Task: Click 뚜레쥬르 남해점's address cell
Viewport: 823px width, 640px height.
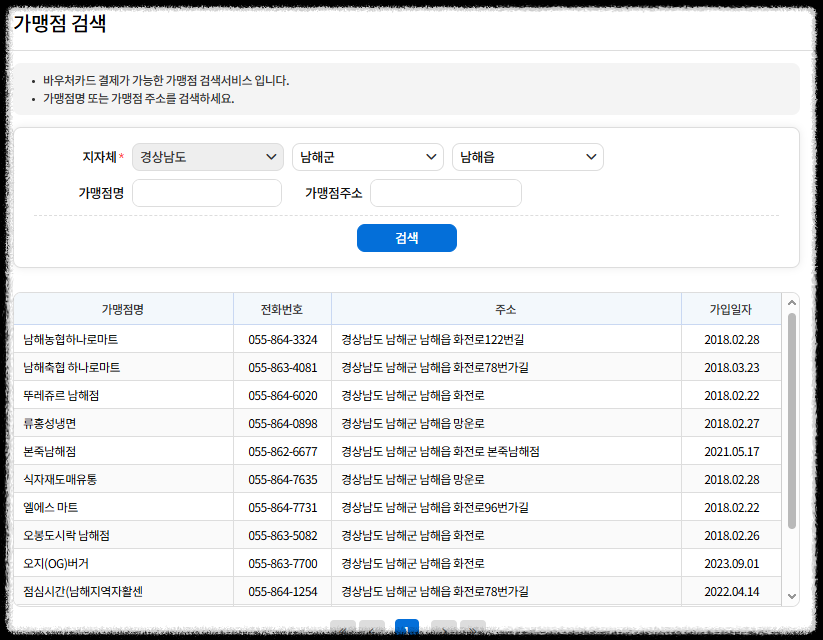Action: pyautogui.click(x=507, y=395)
